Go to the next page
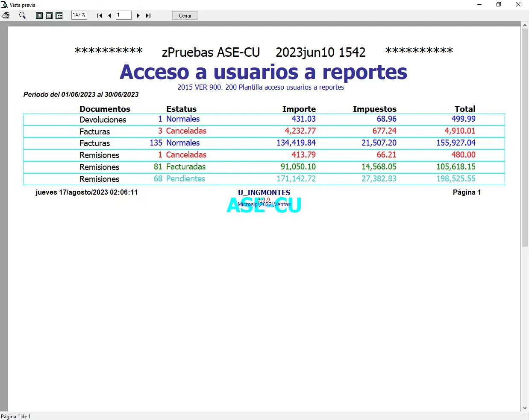This screenshot has width=529, height=420. pos(138,16)
